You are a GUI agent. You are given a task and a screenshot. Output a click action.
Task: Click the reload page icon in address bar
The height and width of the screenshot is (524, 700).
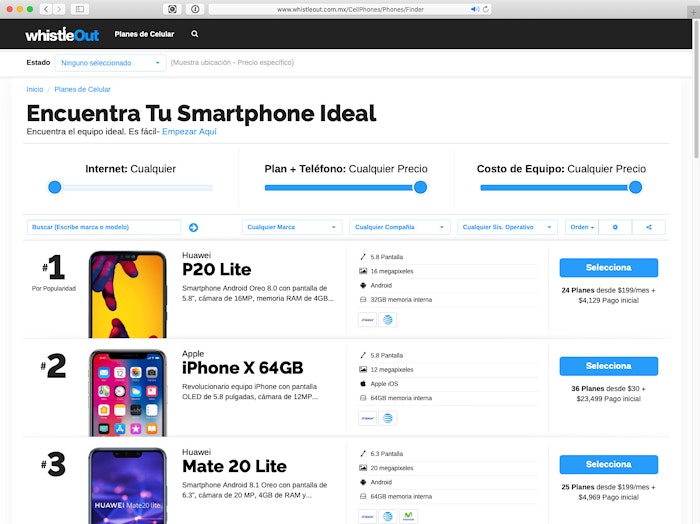click(x=486, y=9)
